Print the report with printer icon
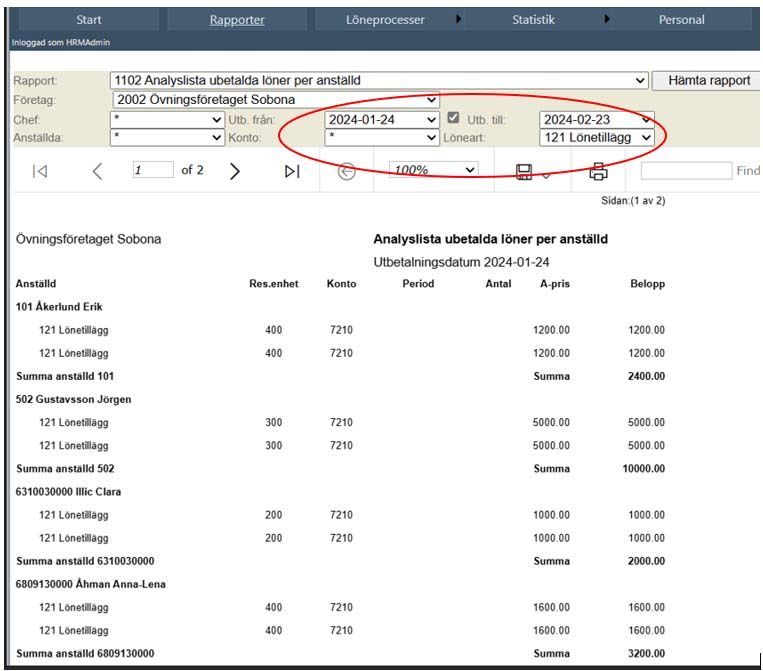The height and width of the screenshot is (671, 763). pyautogui.click(x=598, y=172)
